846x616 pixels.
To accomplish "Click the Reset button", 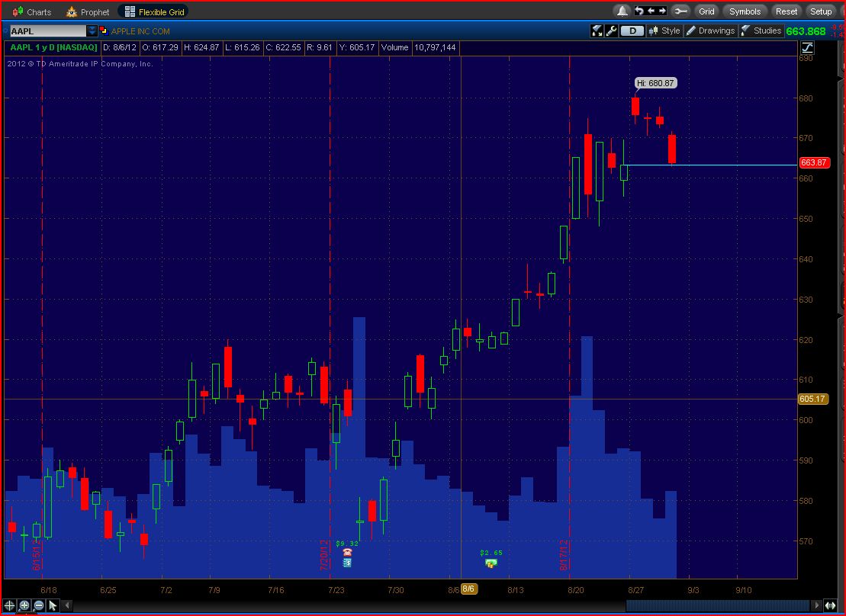I will 786,11.
